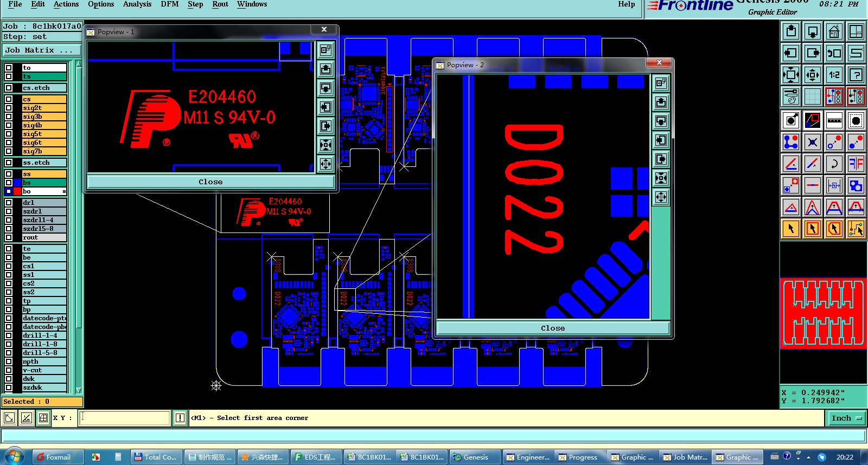Viewport: 868px width, 465px height.
Task: Open the Inch units dropdown
Action: coord(846,418)
